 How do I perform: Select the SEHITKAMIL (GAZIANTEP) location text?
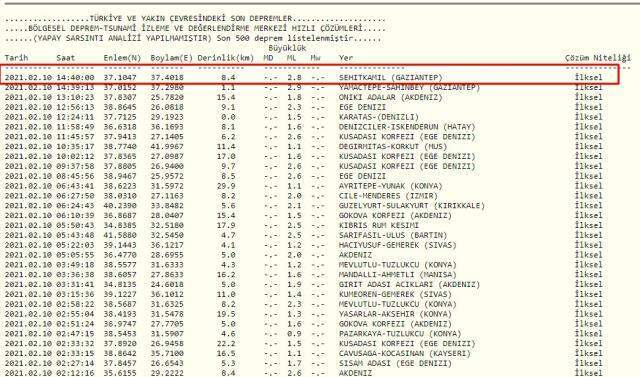391,78
